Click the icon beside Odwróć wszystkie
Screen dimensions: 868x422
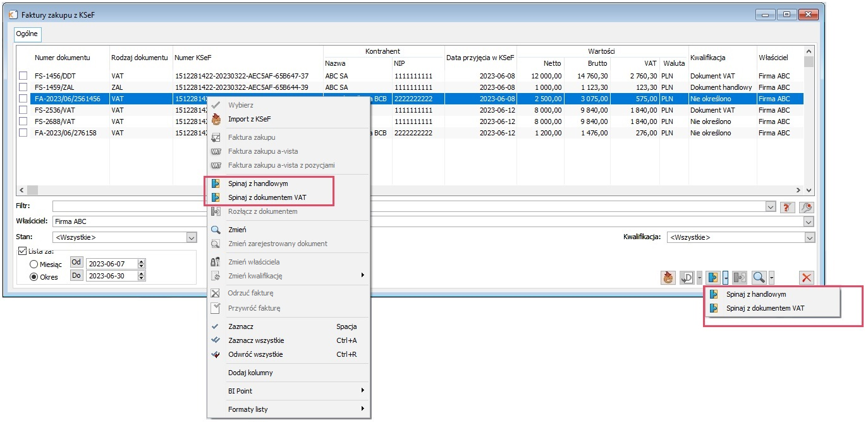tap(216, 354)
